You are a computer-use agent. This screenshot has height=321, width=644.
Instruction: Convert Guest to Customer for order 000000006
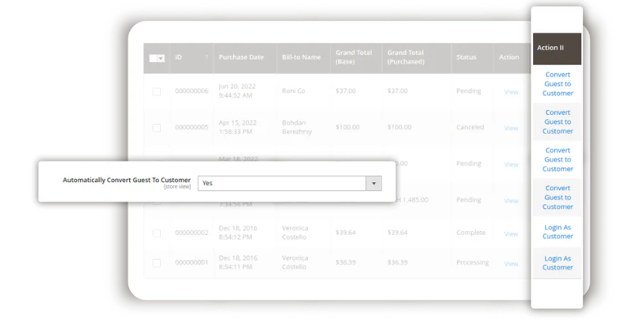(557, 84)
